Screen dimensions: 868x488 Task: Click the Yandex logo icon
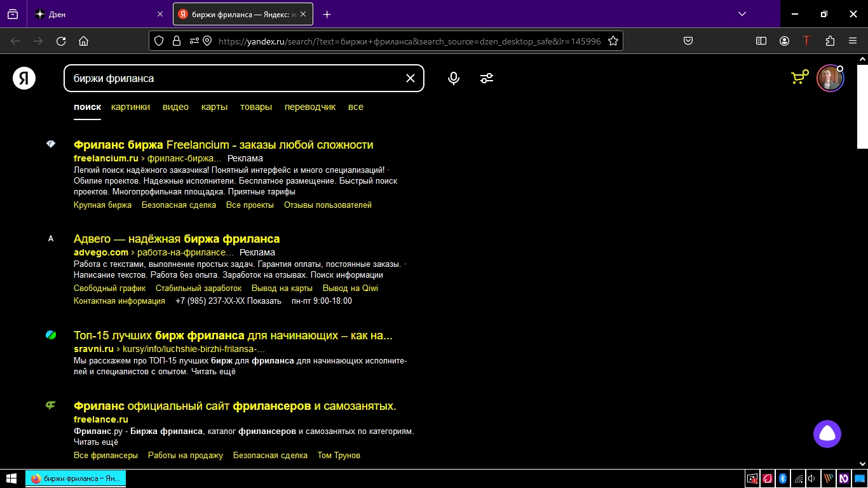pos(24,78)
